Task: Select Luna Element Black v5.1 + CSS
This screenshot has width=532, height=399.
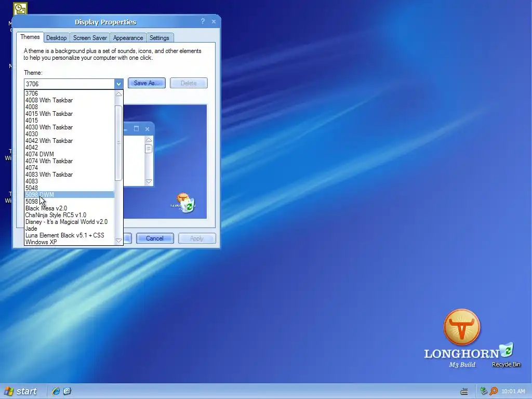Action: point(70,235)
